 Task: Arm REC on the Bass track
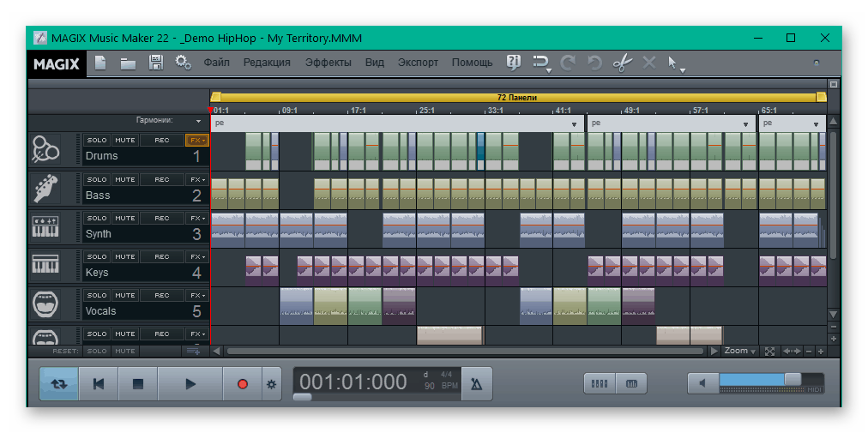[161, 179]
